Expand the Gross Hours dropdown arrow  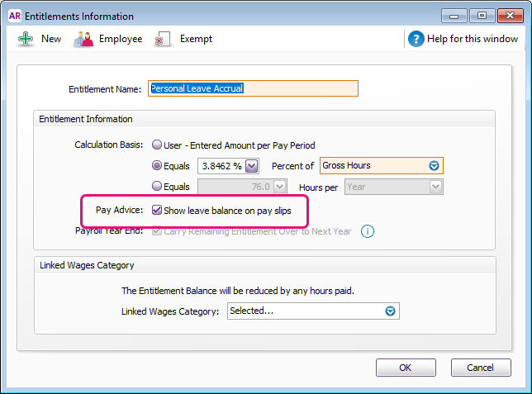pos(434,166)
